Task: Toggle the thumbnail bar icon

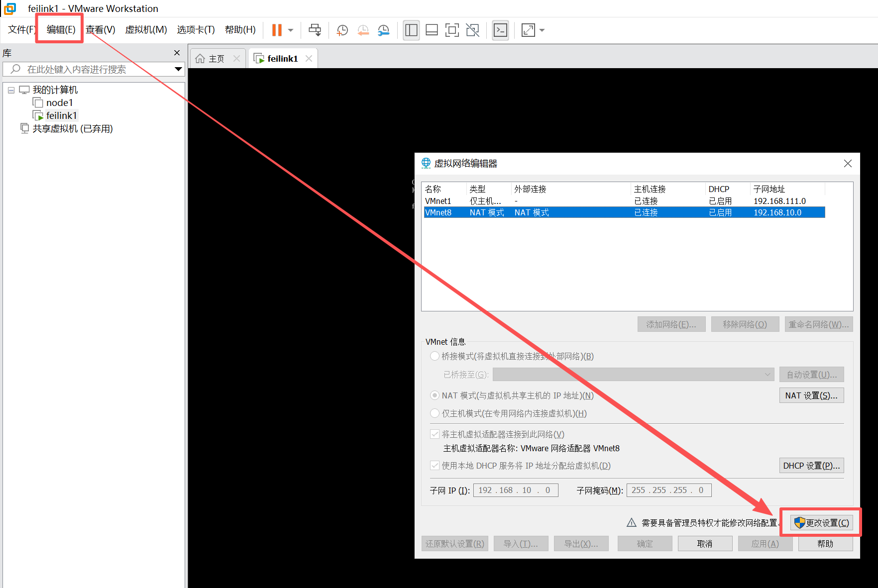Action: click(x=432, y=30)
